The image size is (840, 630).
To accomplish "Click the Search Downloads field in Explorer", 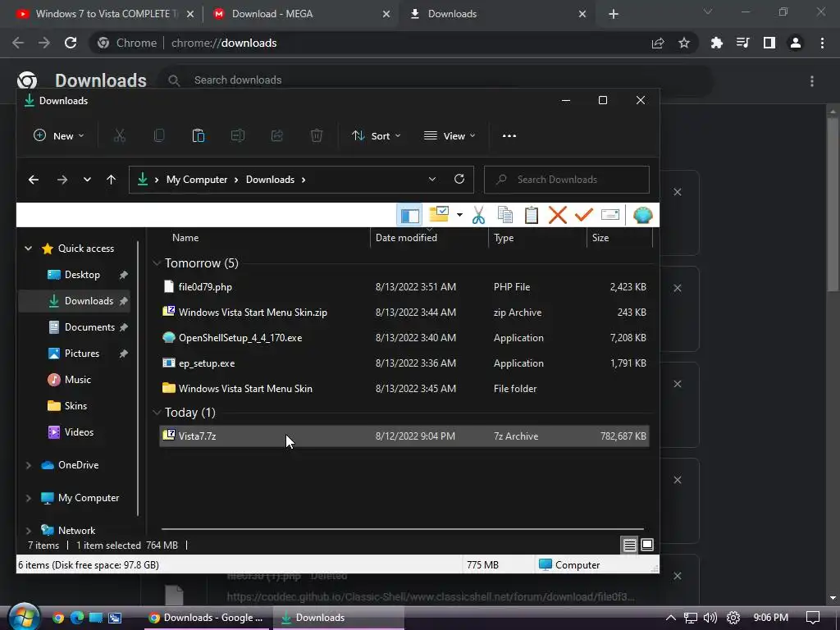I will [x=567, y=180].
